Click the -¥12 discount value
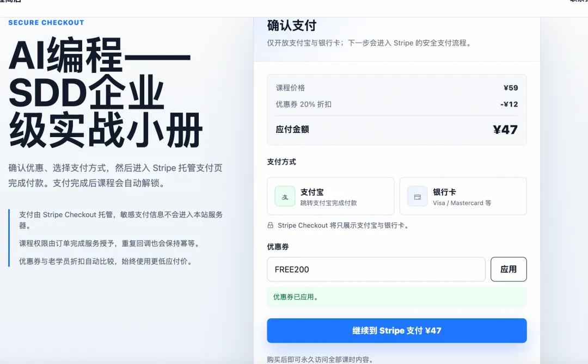The image size is (588, 364). tap(509, 104)
